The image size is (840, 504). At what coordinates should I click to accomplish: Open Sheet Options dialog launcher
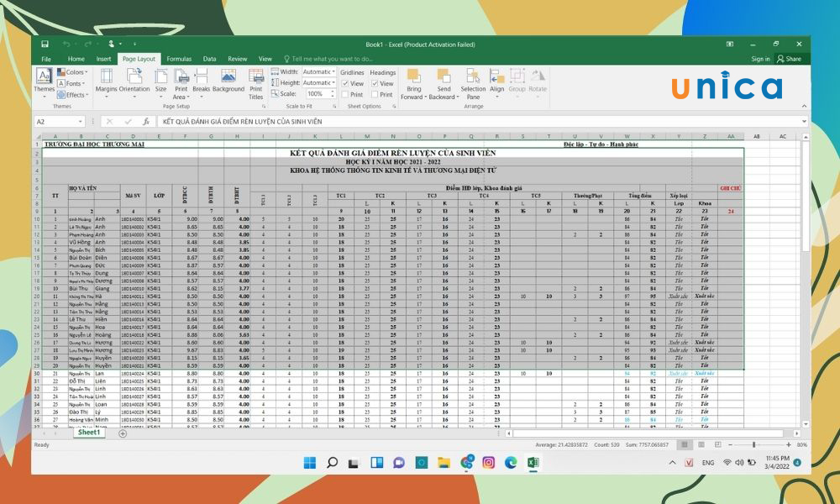pos(394,107)
